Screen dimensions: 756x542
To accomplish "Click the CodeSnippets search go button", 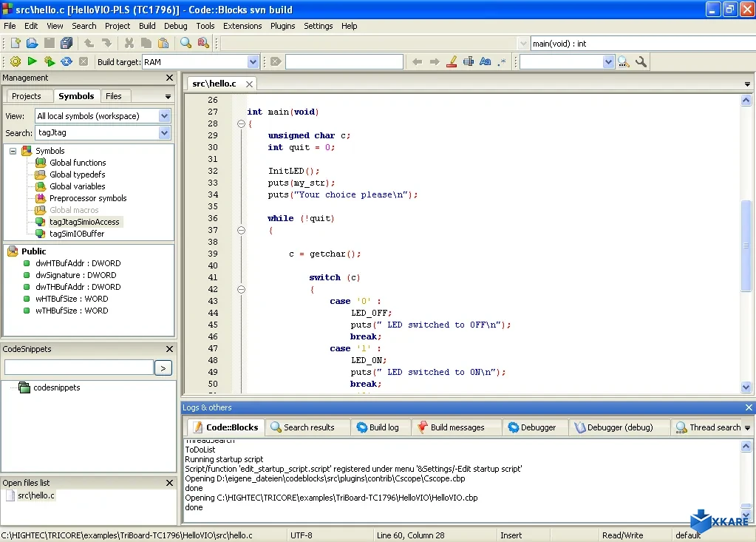I will (163, 367).
